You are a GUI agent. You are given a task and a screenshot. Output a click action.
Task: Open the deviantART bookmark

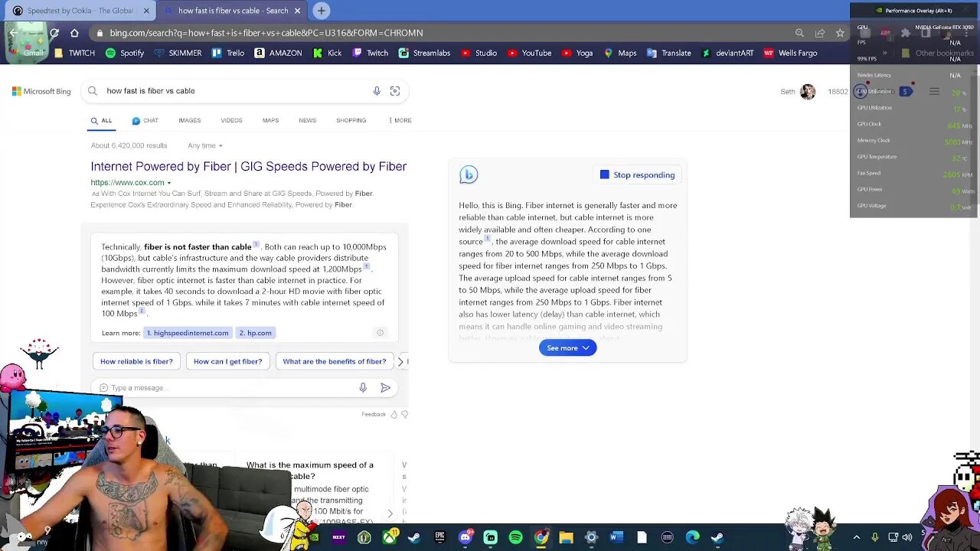tap(727, 54)
